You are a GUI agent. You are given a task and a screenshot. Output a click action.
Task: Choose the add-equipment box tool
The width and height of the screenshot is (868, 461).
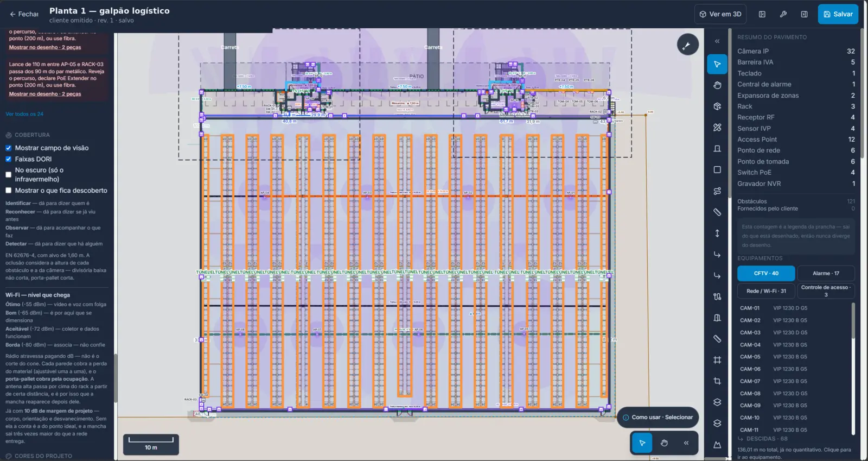click(717, 106)
